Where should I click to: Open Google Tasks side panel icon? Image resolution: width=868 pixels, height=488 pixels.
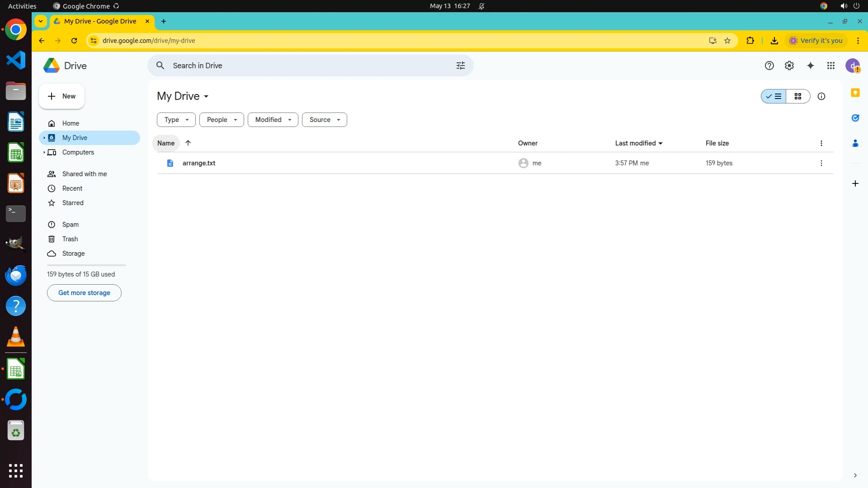[855, 118]
